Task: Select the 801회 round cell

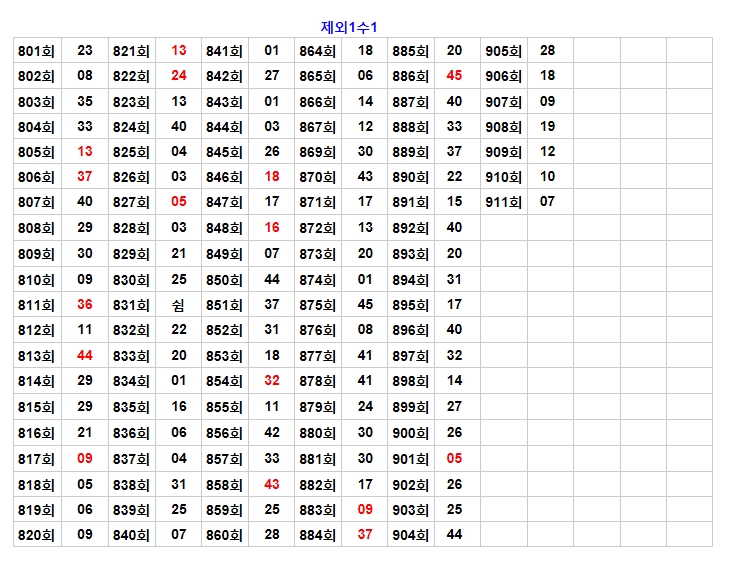Action: pyautogui.click(x=36, y=51)
